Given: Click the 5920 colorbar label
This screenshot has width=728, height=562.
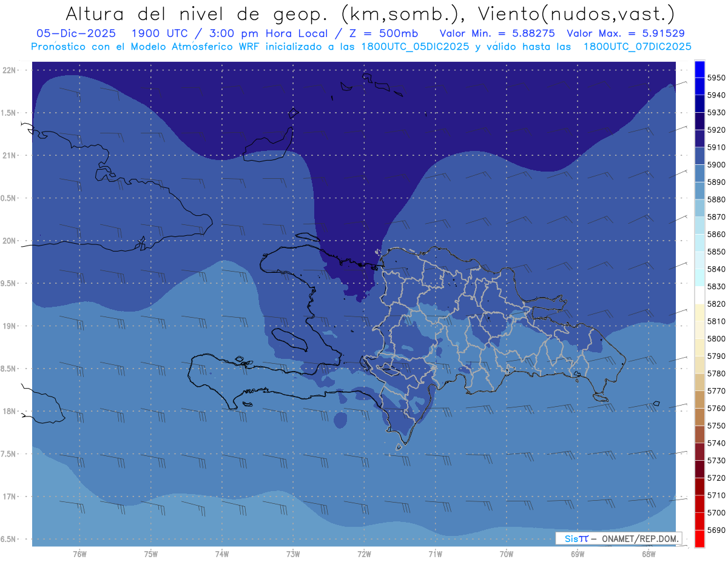Looking at the screenshot, I should 716,130.
